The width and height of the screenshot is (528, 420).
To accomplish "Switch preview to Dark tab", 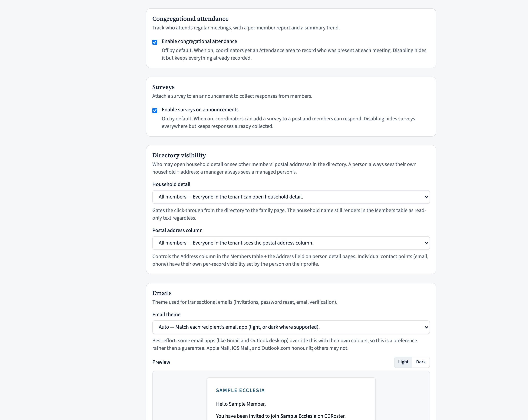I will click(421, 362).
